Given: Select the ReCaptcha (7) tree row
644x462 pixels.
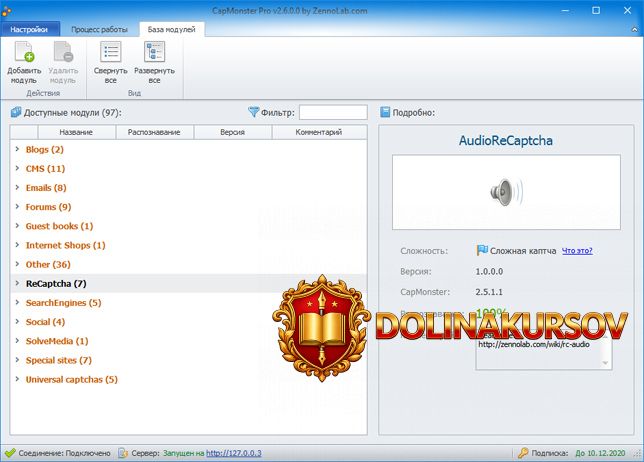Looking at the screenshot, I should [x=56, y=283].
